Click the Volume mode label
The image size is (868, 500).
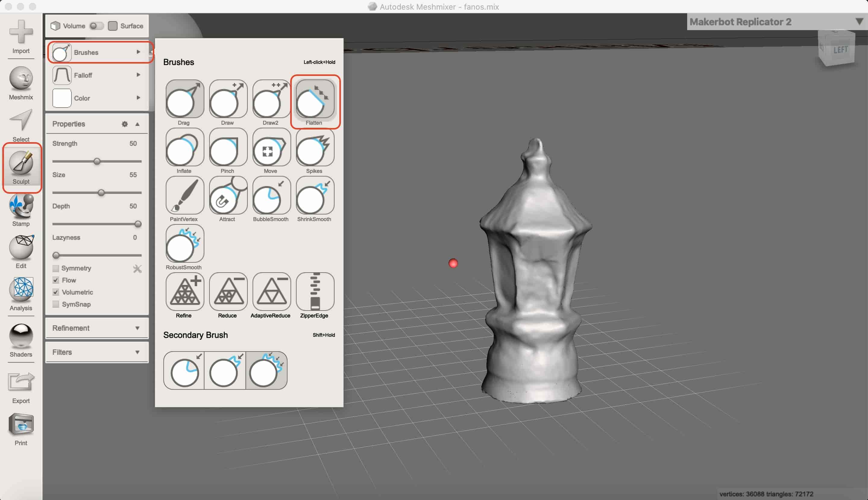pyautogui.click(x=74, y=26)
